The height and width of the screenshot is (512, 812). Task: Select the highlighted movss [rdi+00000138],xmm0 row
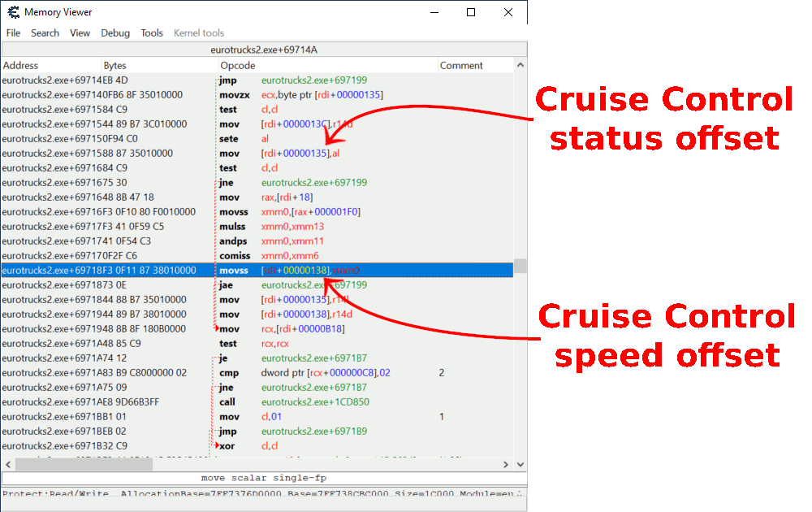coord(257,270)
